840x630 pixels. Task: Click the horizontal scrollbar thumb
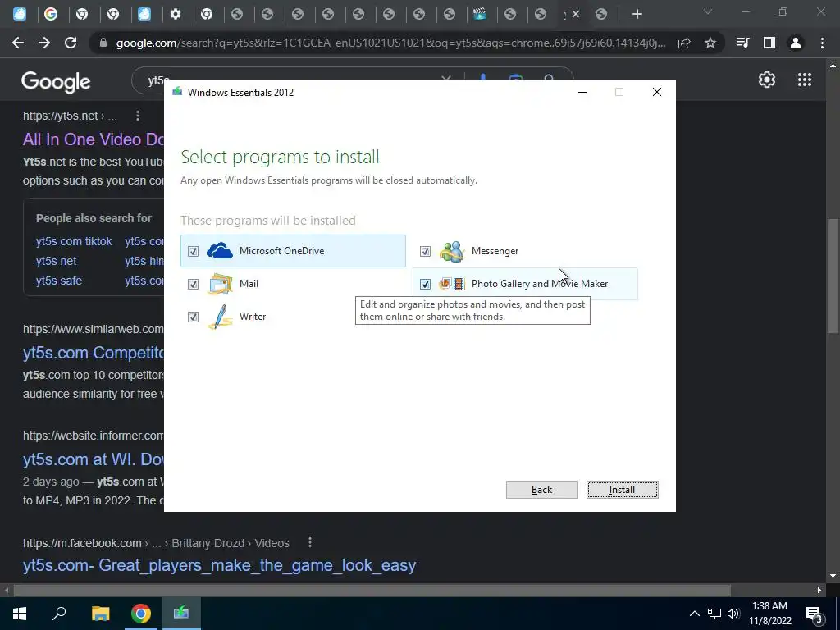[x=372, y=591]
